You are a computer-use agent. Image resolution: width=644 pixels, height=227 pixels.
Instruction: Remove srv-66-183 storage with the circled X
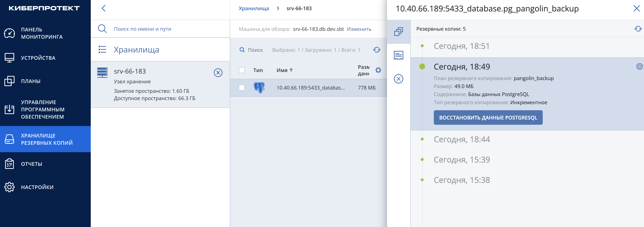click(x=218, y=72)
